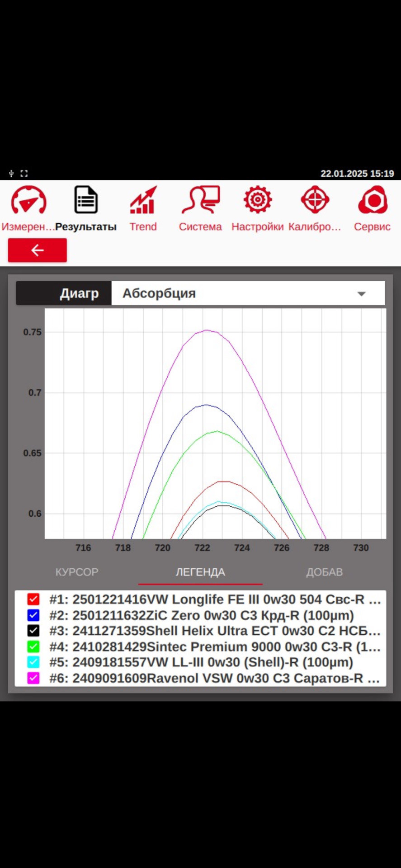Image resolution: width=401 pixels, height=868 pixels.
Task: Toggle black checkbox for Shell Helix Ultra
Action: pyautogui.click(x=33, y=631)
